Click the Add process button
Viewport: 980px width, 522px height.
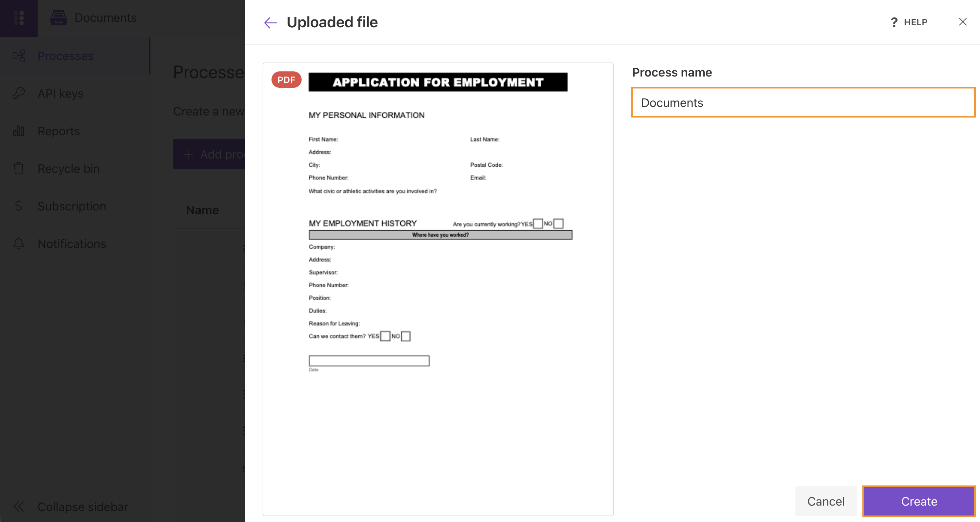[x=209, y=154]
